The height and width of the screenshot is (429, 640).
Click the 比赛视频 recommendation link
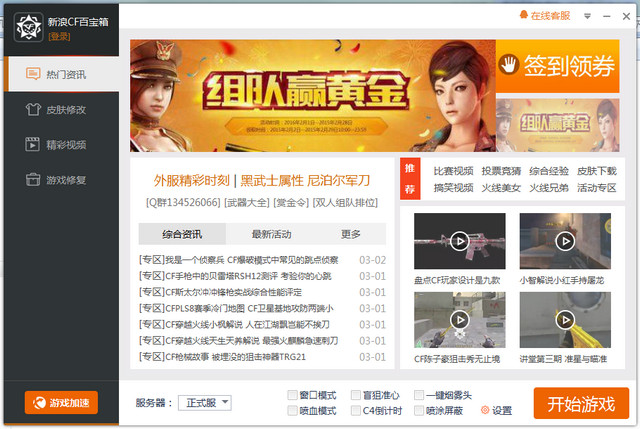pos(453,171)
